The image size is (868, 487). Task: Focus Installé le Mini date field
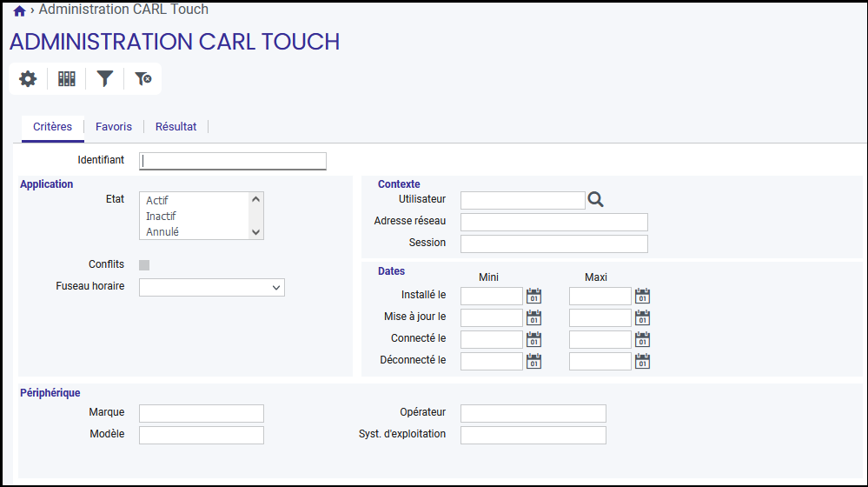pyautogui.click(x=492, y=296)
